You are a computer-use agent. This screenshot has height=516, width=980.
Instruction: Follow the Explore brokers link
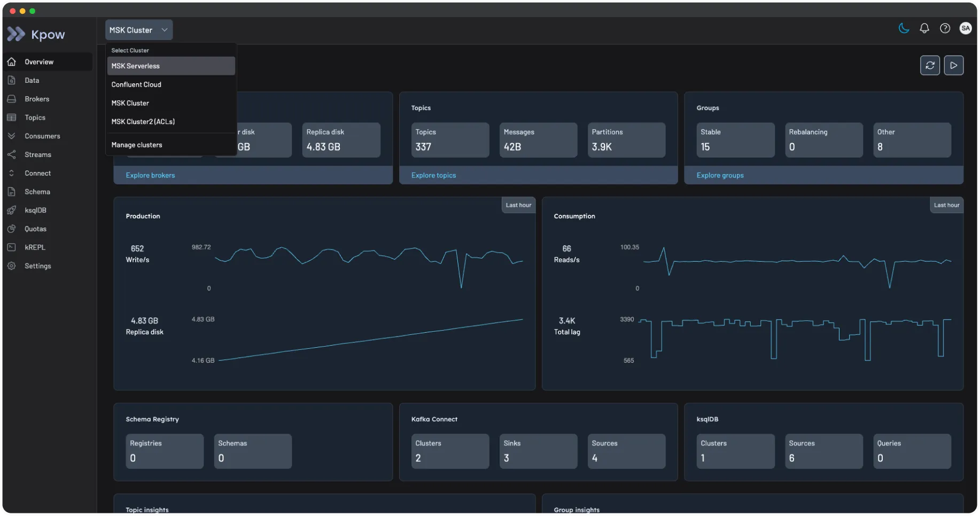click(150, 175)
